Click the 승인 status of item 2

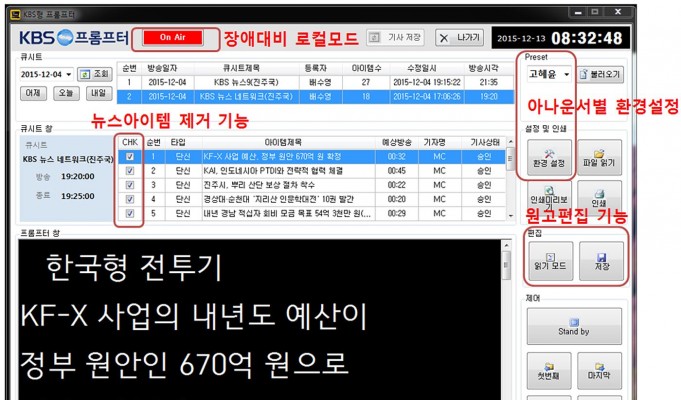[484, 171]
